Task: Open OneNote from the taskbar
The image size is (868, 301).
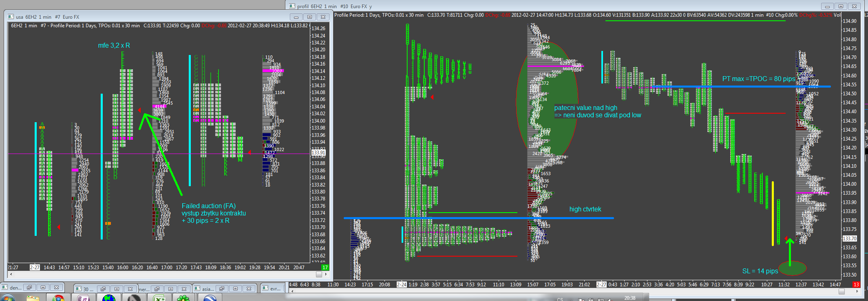Action: 84,298
